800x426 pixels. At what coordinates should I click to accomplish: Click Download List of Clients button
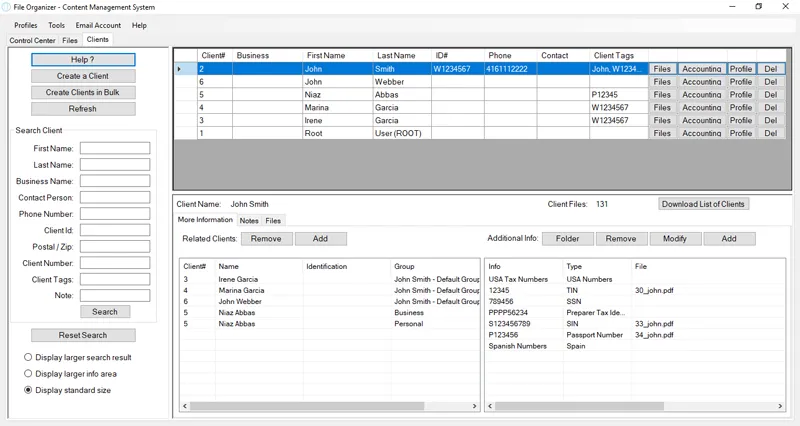click(703, 204)
